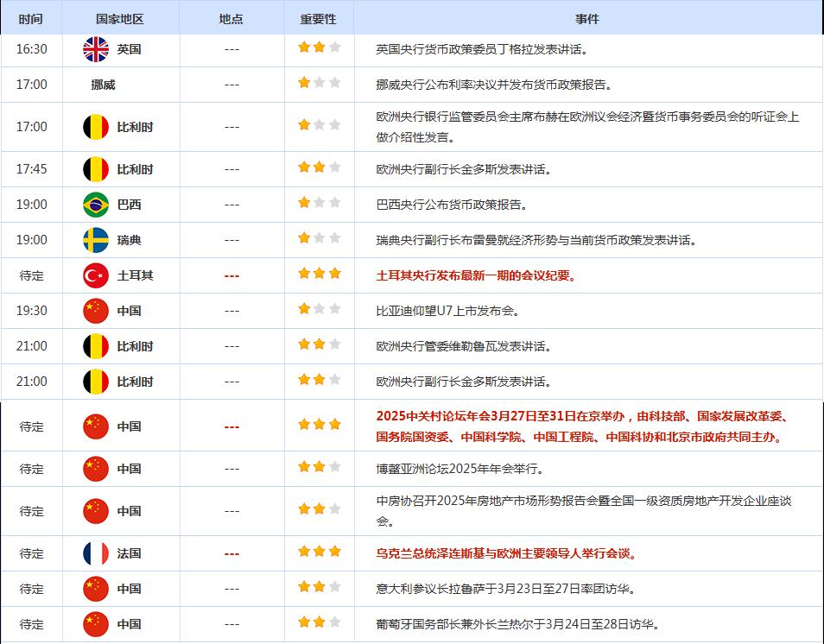Select the Sweden flag icon
This screenshot has width=824, height=644.
pos(96,240)
